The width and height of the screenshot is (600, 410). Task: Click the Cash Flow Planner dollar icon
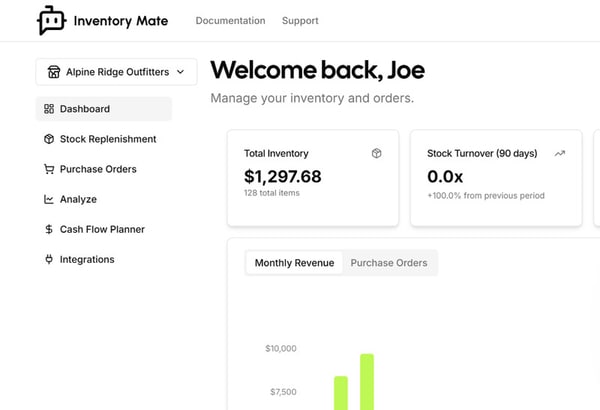coord(49,229)
